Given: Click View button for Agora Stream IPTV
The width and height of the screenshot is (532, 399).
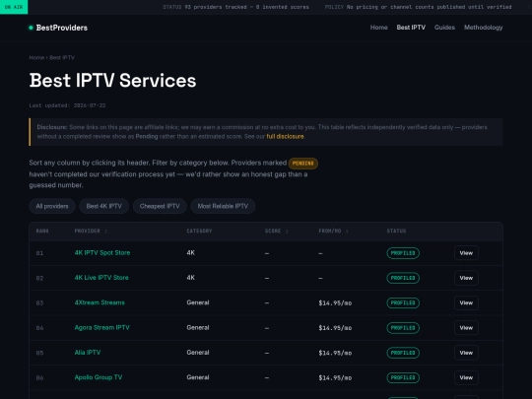Looking at the screenshot, I should (466, 328).
